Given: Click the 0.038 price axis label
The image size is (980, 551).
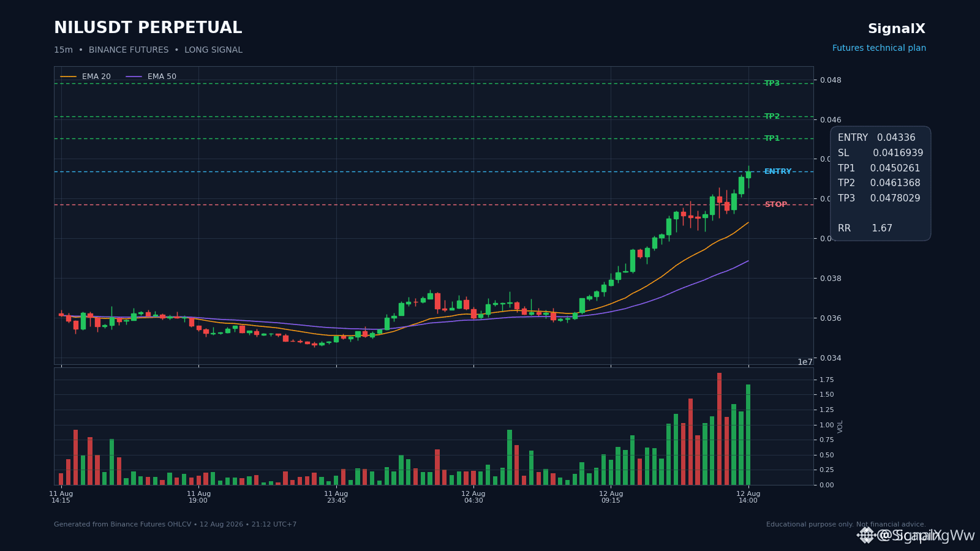Looking at the screenshot, I should coord(831,279).
